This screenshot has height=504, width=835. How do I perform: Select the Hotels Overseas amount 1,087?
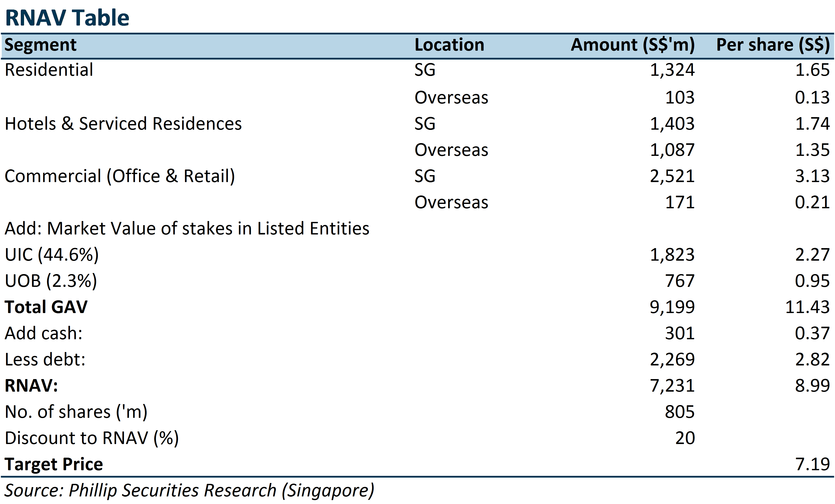click(672, 150)
